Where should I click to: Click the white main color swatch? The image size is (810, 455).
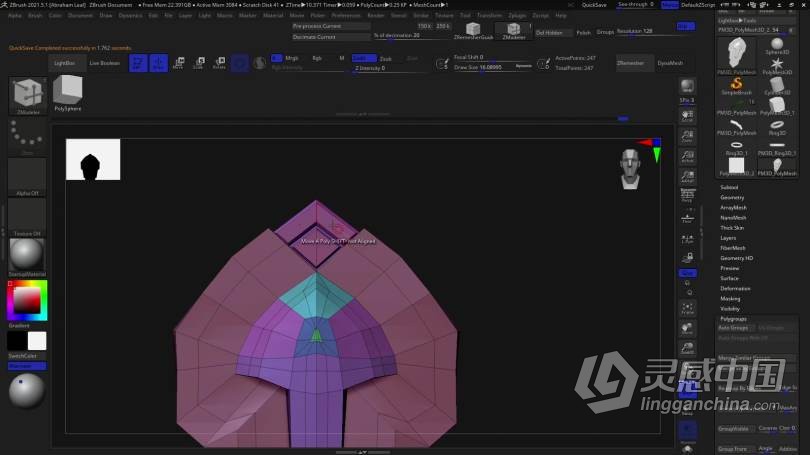(x=37, y=341)
